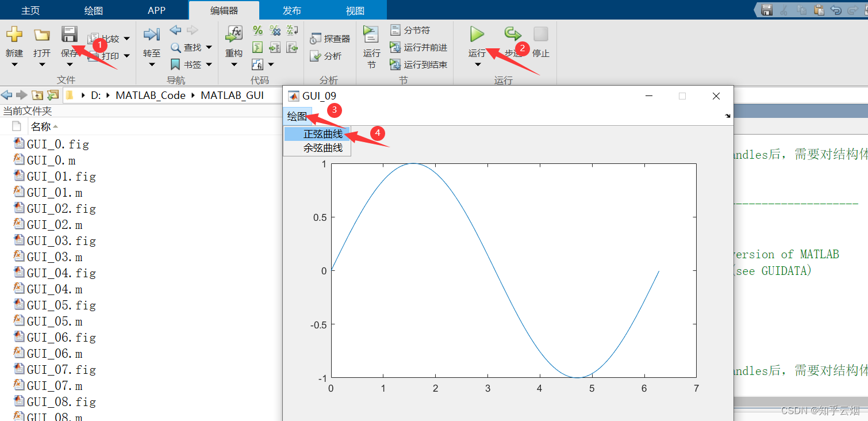Screen dimensions: 868x421
Task: Select 正弦曲线 menu item
Action: point(317,134)
